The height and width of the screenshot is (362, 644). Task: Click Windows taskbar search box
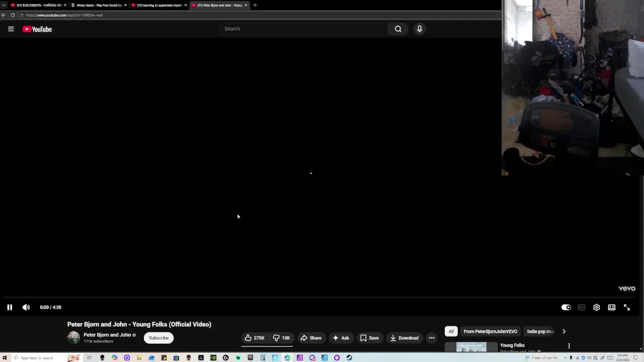click(46, 357)
